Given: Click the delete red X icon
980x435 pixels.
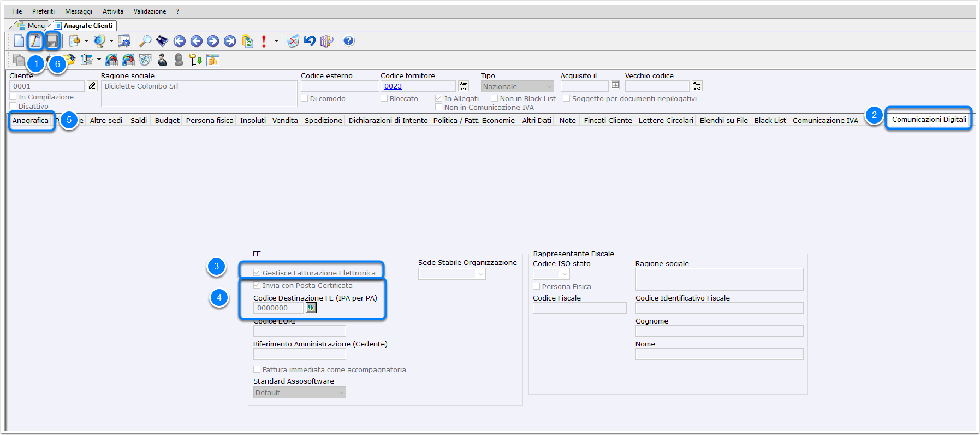Looking at the screenshot, I should [x=293, y=41].
